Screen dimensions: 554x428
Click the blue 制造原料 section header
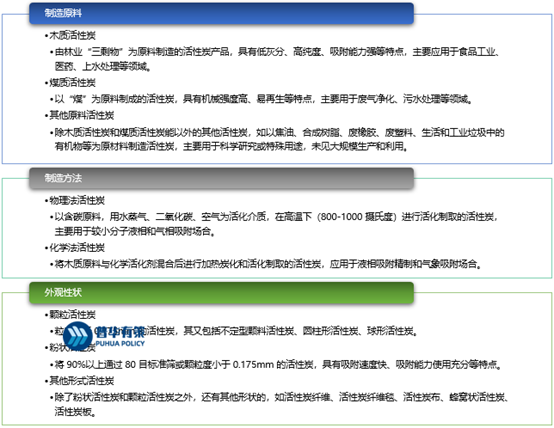(221, 13)
